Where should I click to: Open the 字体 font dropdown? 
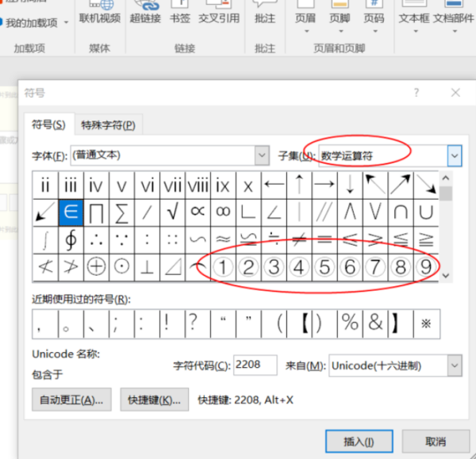pos(262,155)
